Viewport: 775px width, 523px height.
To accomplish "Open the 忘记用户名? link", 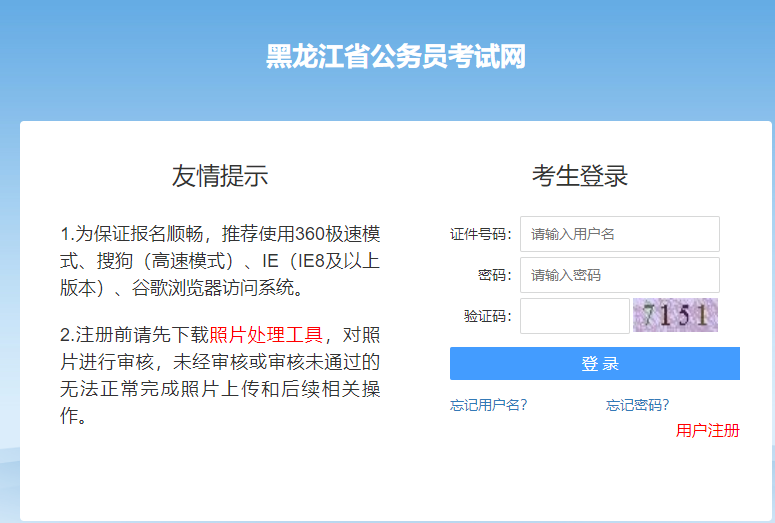I will point(488,405).
